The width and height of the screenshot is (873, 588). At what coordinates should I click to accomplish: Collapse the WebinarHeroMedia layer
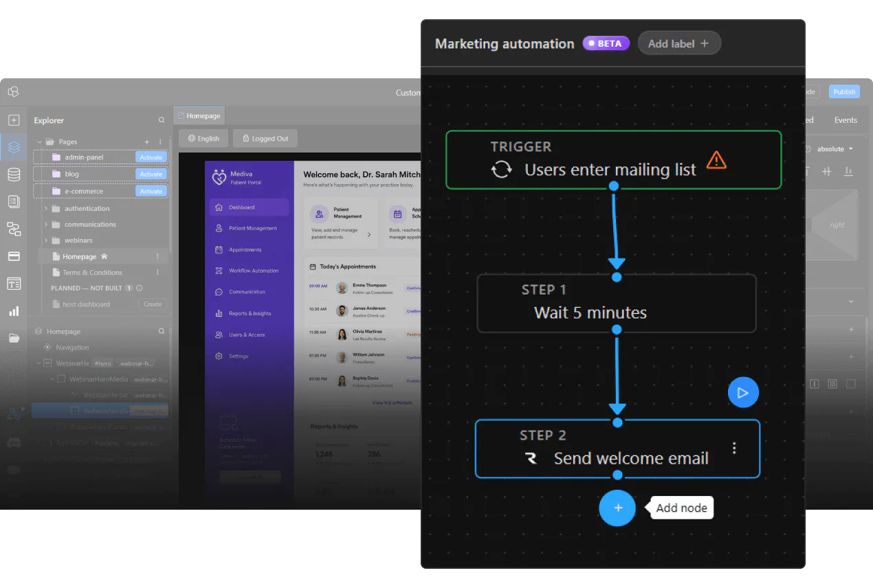pos(52,379)
